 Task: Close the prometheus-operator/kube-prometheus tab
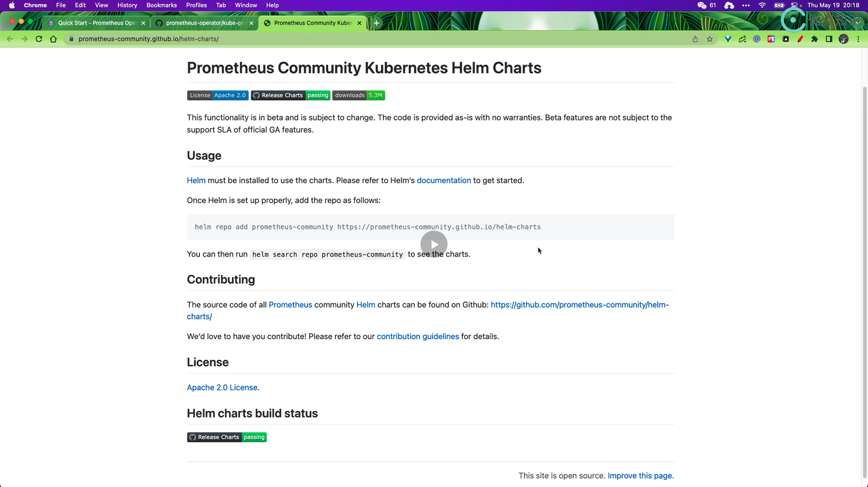click(251, 23)
